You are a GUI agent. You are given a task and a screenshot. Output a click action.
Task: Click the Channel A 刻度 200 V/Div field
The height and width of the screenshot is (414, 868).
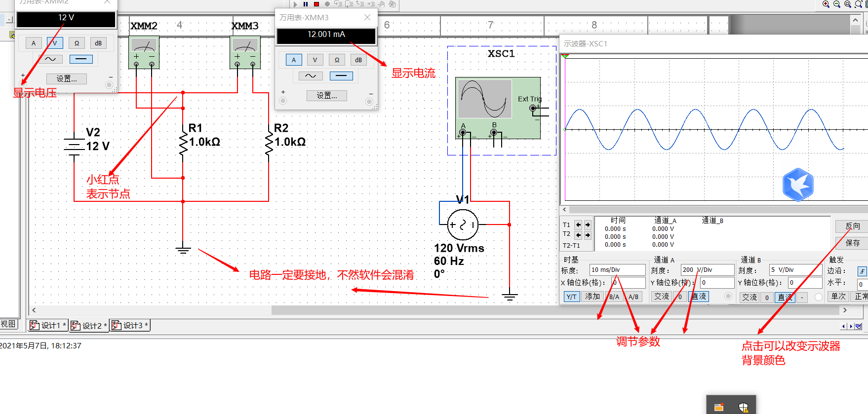coord(708,270)
